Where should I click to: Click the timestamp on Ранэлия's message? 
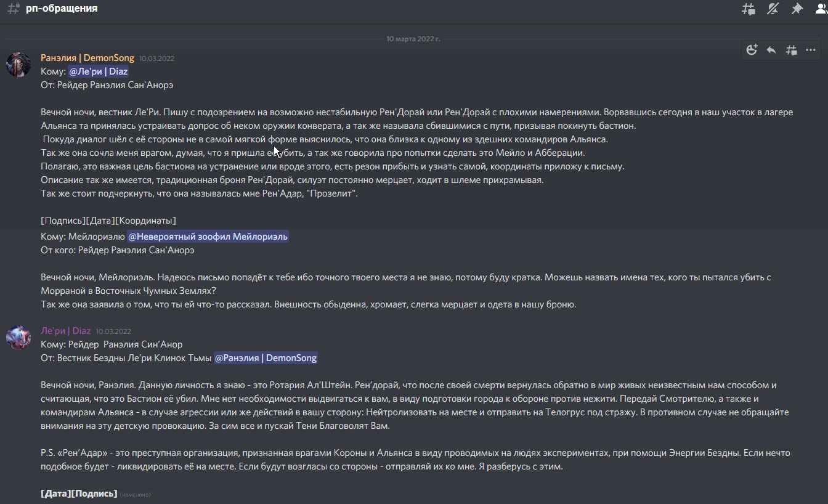(x=156, y=59)
